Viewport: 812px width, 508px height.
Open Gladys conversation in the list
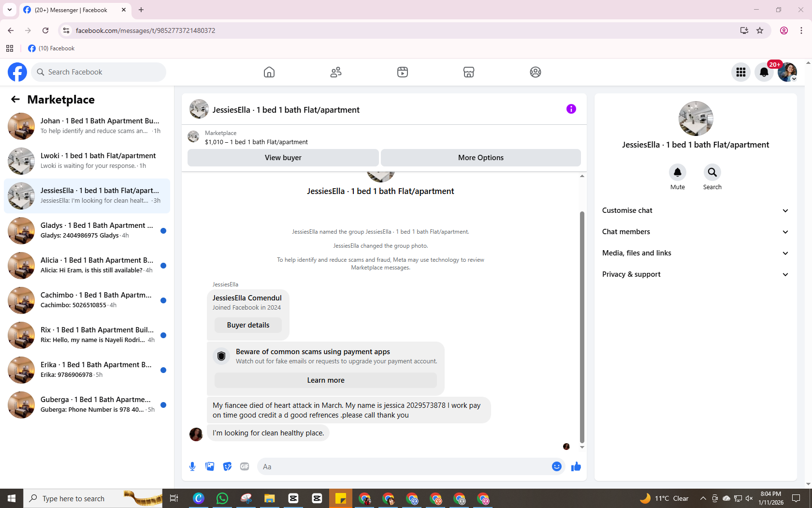pyautogui.click(x=87, y=230)
